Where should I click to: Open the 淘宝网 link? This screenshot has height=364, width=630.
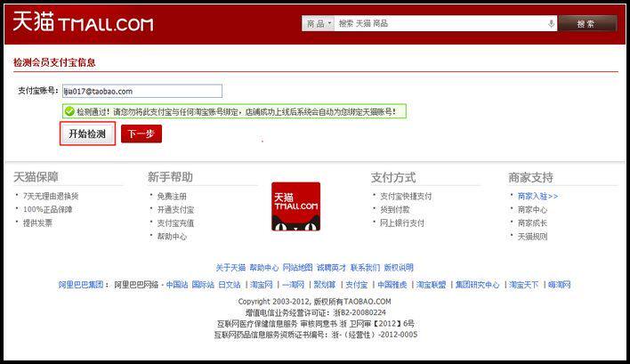pyautogui.click(x=262, y=285)
